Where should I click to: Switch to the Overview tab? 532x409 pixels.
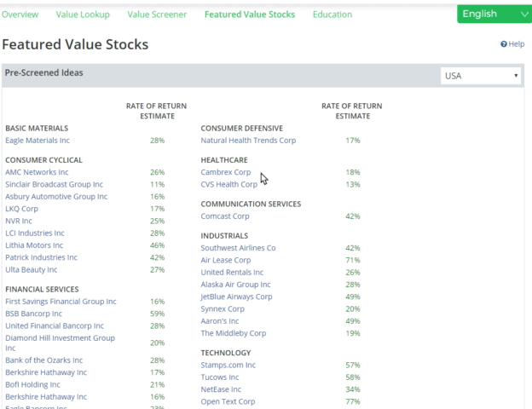click(x=20, y=14)
